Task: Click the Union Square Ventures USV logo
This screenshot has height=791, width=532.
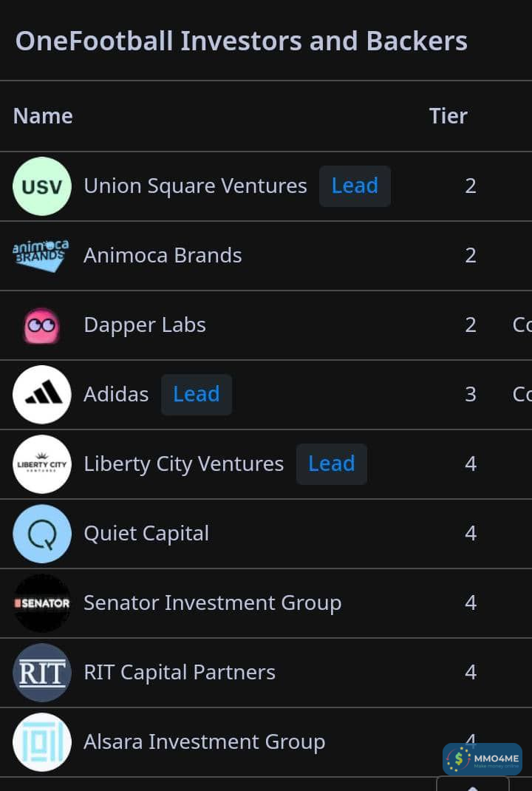Action: (x=42, y=186)
